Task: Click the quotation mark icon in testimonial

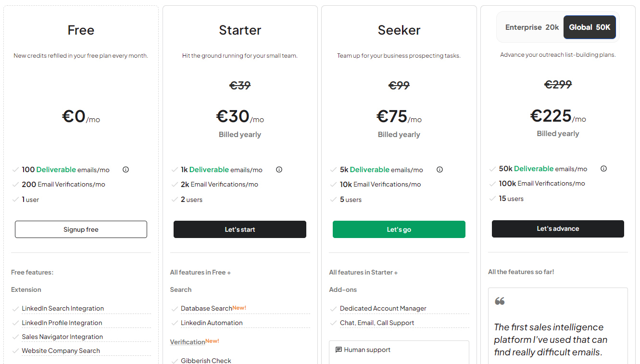Action: [500, 301]
